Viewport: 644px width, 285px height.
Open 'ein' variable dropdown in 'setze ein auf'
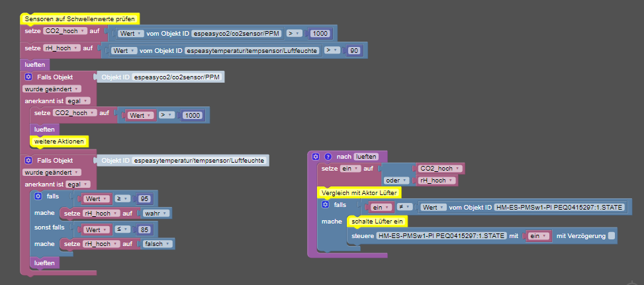[x=351, y=169]
